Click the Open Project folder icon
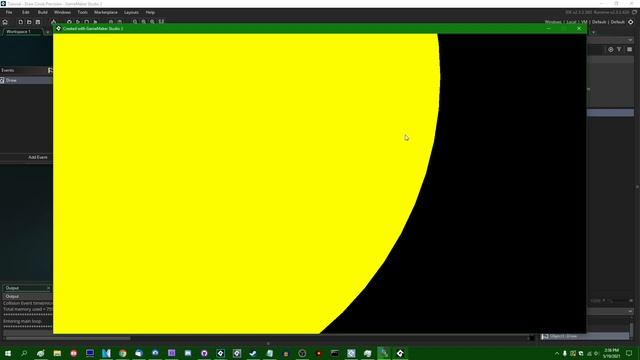This screenshot has height=360, width=640. pos(29,22)
